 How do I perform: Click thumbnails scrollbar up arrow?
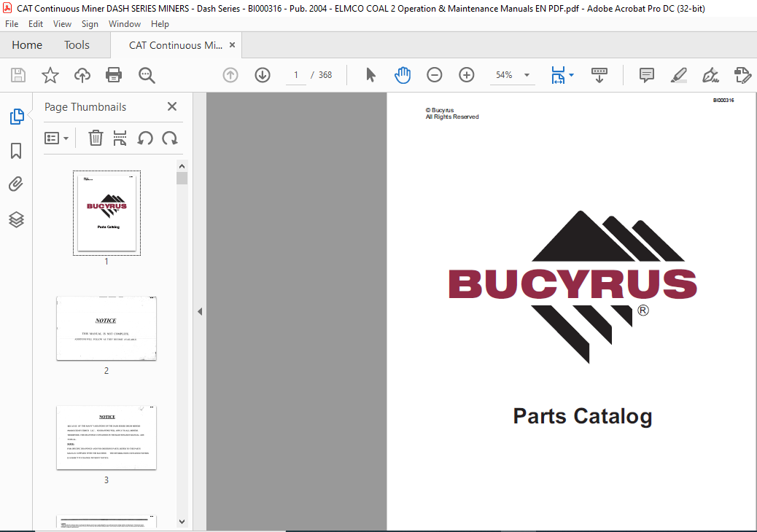point(182,166)
